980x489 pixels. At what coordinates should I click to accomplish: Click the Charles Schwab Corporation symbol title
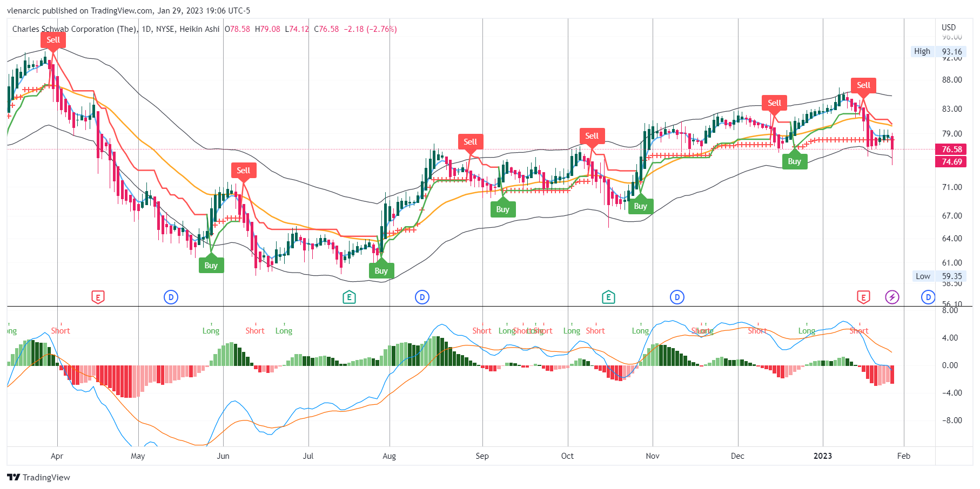75,29
